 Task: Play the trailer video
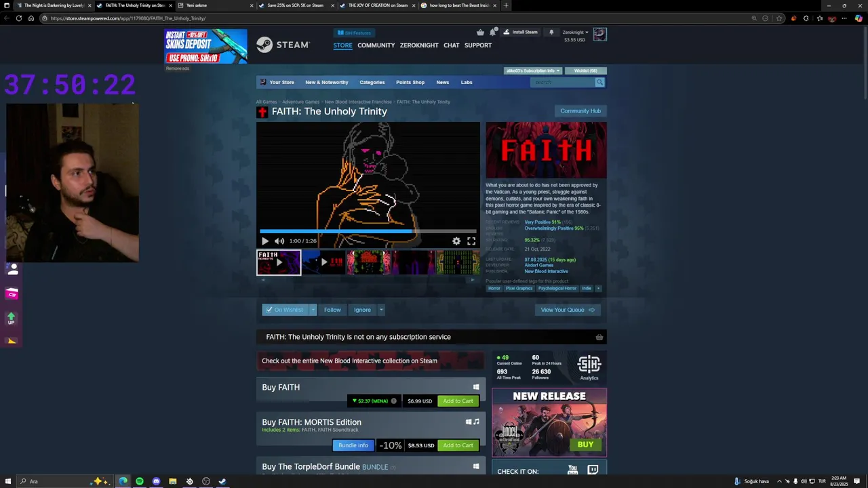pyautogui.click(x=265, y=241)
